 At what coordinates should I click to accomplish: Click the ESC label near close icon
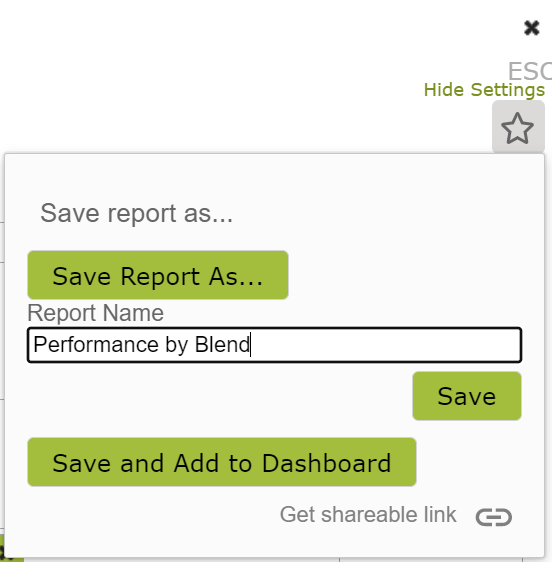(x=530, y=71)
